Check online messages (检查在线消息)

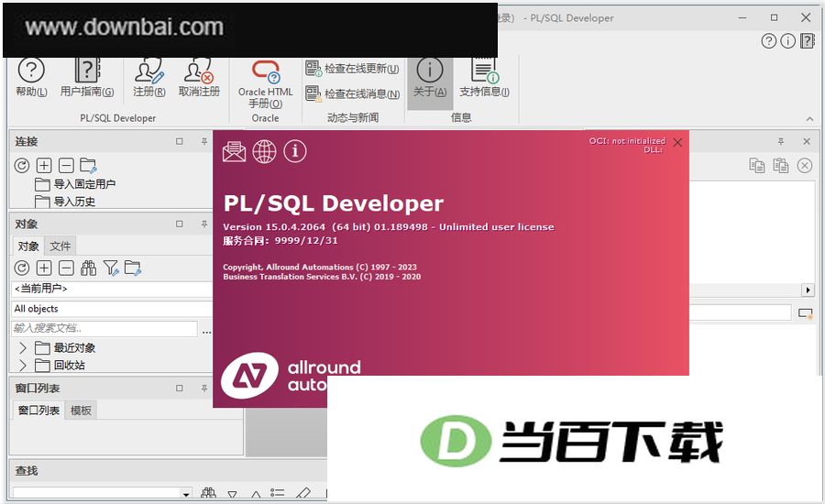(353, 93)
